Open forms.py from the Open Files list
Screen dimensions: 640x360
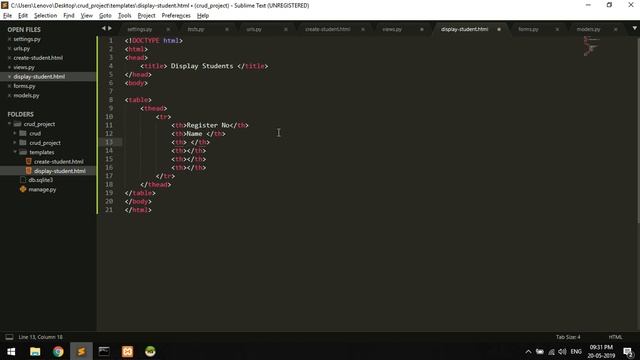24,86
